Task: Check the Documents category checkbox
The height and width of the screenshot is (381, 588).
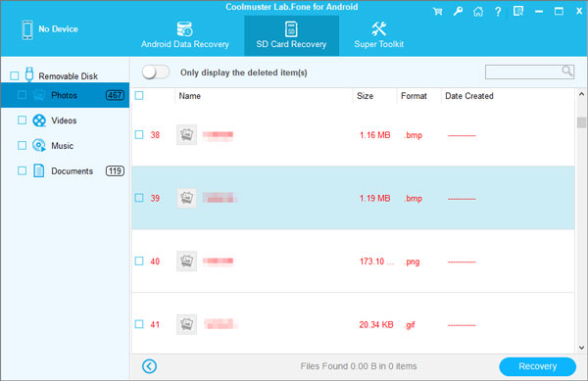Action: tap(23, 170)
